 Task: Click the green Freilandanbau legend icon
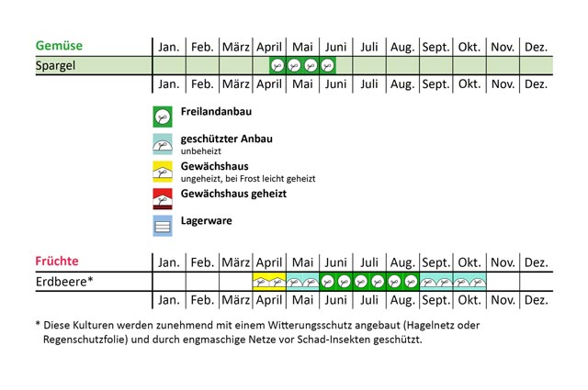point(163,117)
